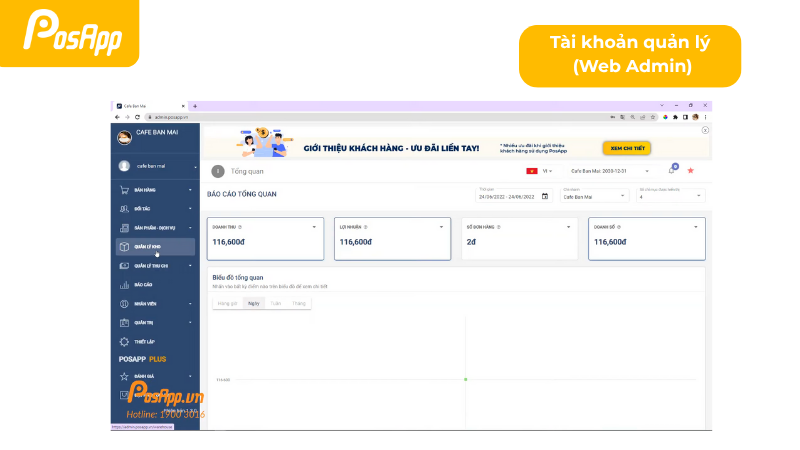Reload the page in the browser
This screenshot has width=800, height=450.
coord(137,117)
